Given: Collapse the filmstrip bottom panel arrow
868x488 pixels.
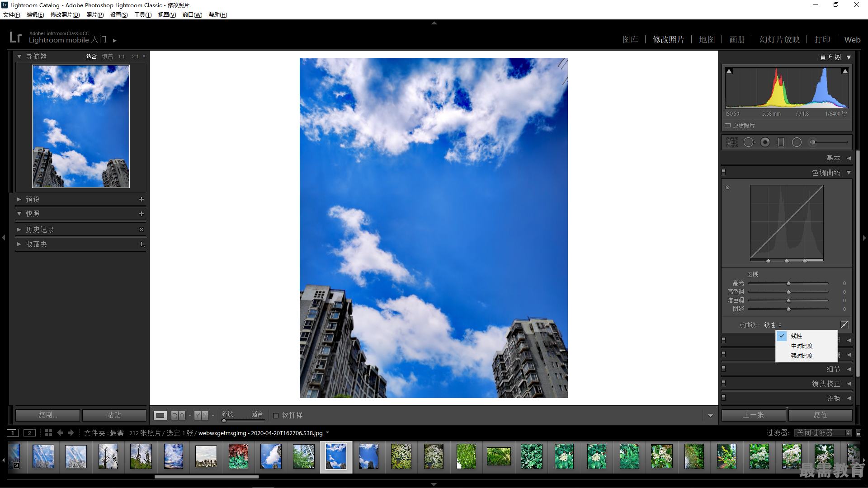Looking at the screenshot, I should (434, 484).
